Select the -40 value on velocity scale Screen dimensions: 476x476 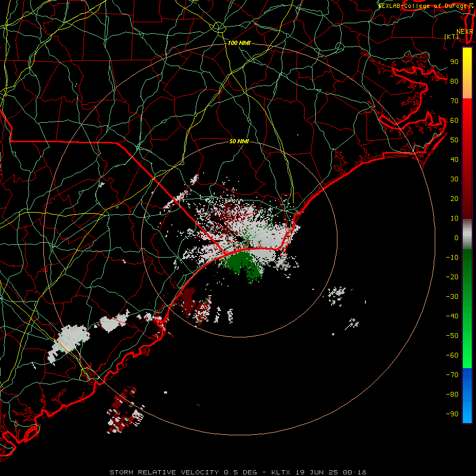pos(452,316)
